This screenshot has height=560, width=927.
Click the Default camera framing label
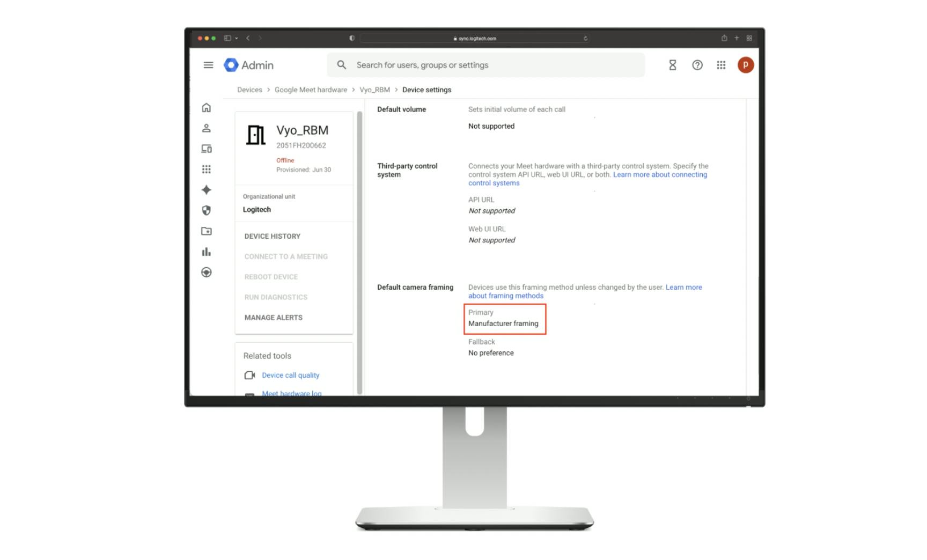415,288
